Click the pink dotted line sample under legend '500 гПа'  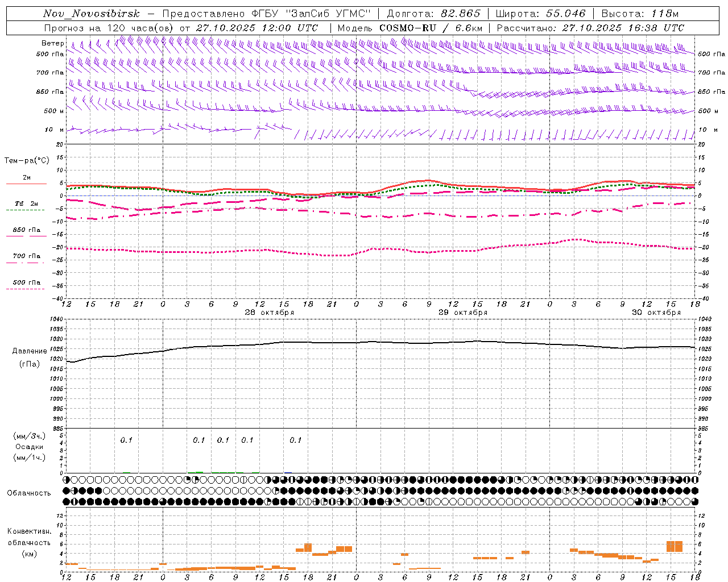coord(25,289)
